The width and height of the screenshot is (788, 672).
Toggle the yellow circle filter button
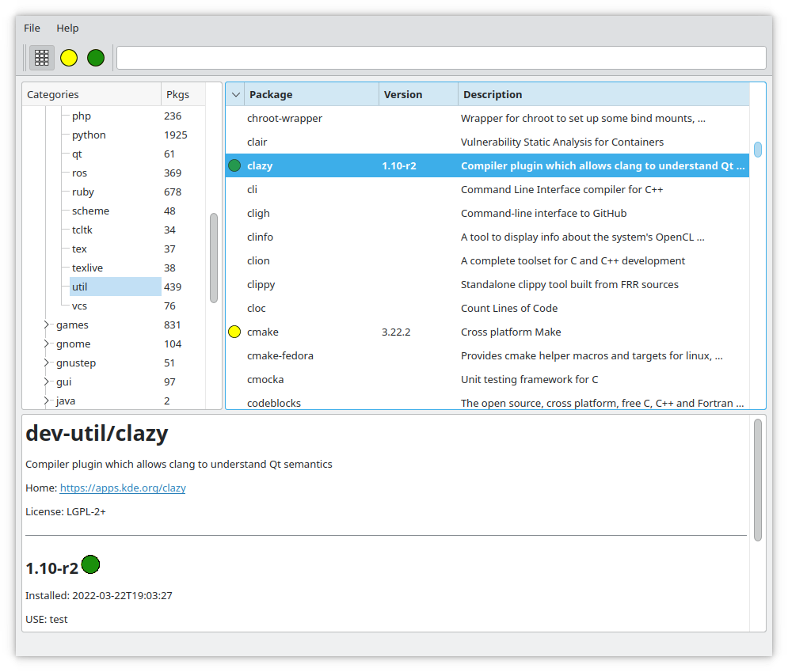(69, 58)
